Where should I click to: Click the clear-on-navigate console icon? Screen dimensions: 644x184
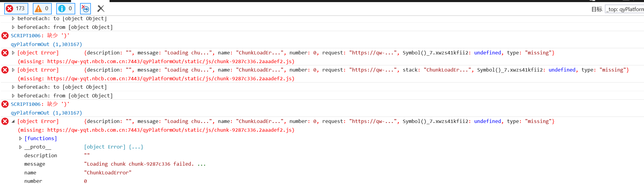click(x=85, y=9)
